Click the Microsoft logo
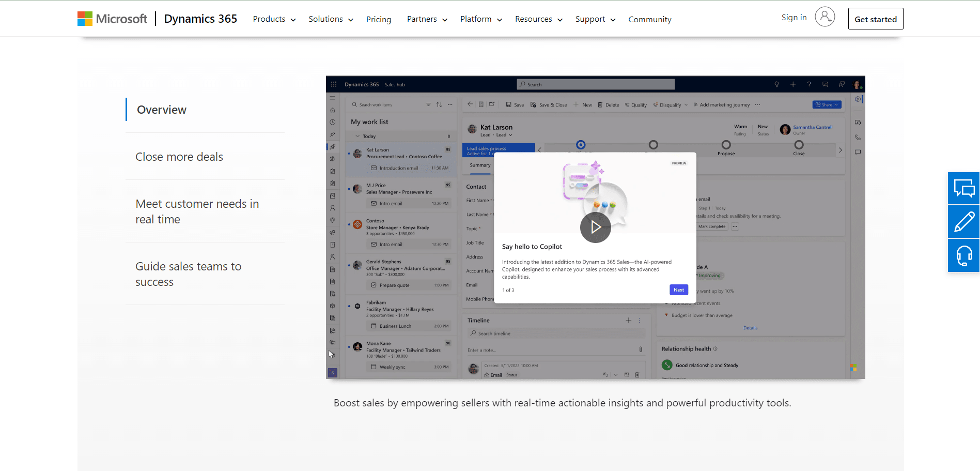The height and width of the screenshot is (471, 980). point(112,19)
